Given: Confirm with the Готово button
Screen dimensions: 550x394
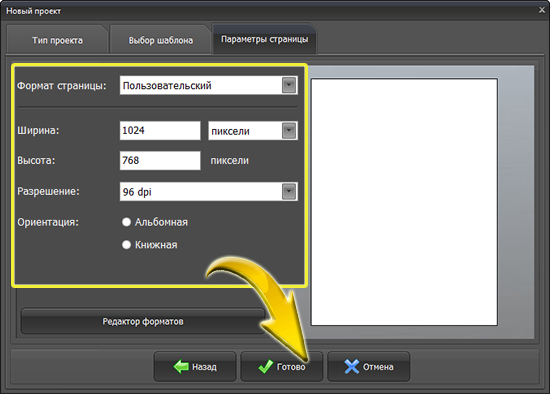Looking at the screenshot, I should (282, 367).
